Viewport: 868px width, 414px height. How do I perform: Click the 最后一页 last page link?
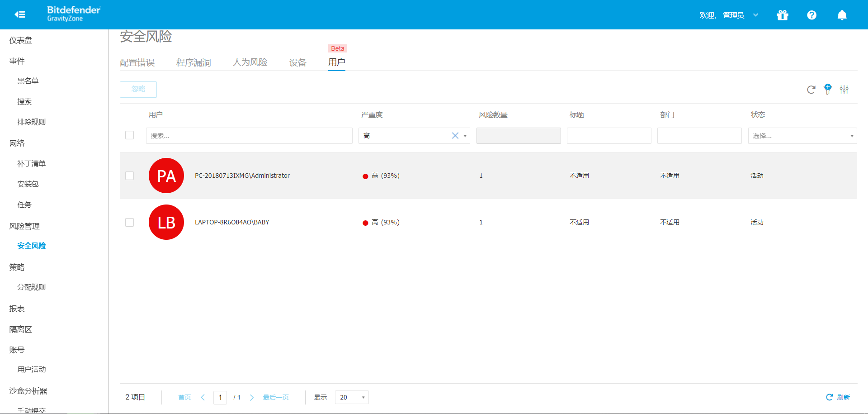(276, 397)
